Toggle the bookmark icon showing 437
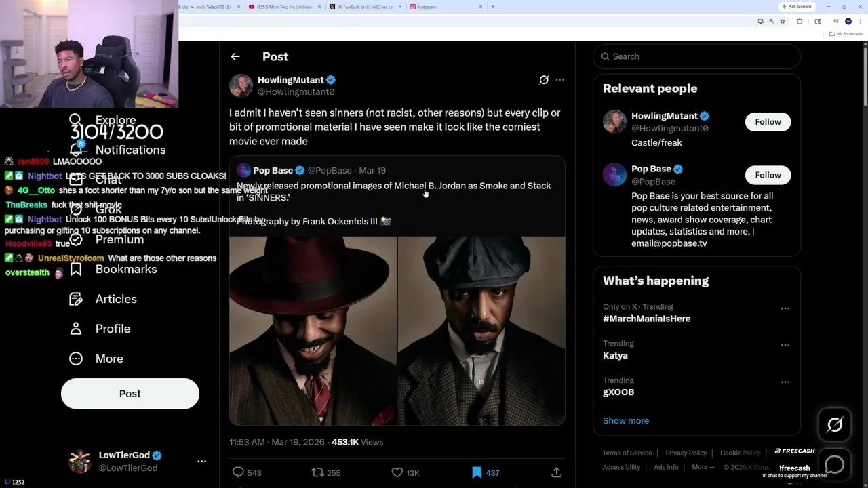868x488 pixels. point(477,472)
